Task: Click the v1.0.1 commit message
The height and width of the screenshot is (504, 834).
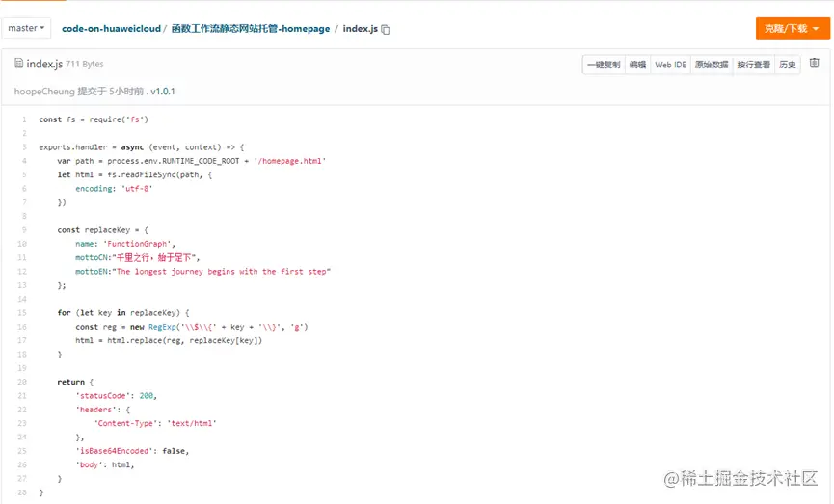Action: click(x=163, y=92)
